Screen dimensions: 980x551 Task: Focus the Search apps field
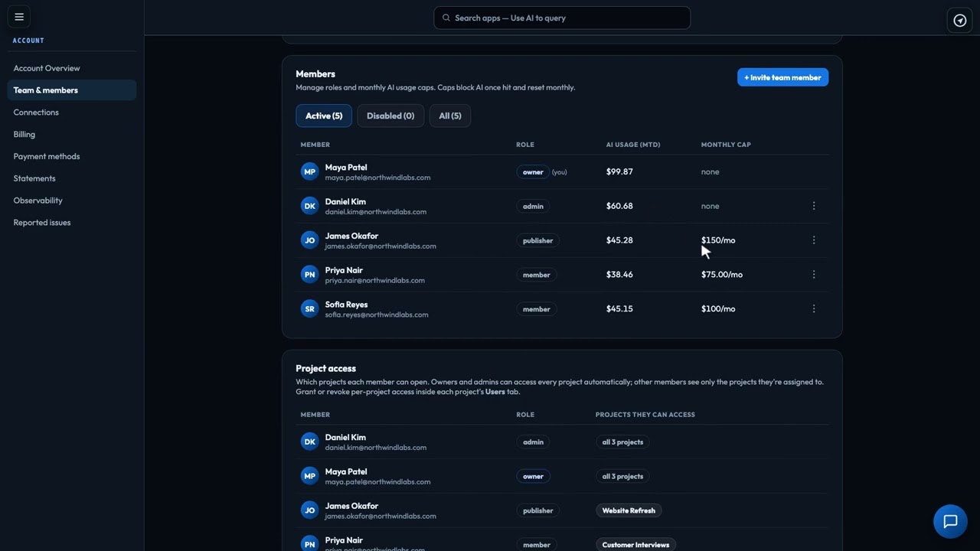[x=562, y=18]
